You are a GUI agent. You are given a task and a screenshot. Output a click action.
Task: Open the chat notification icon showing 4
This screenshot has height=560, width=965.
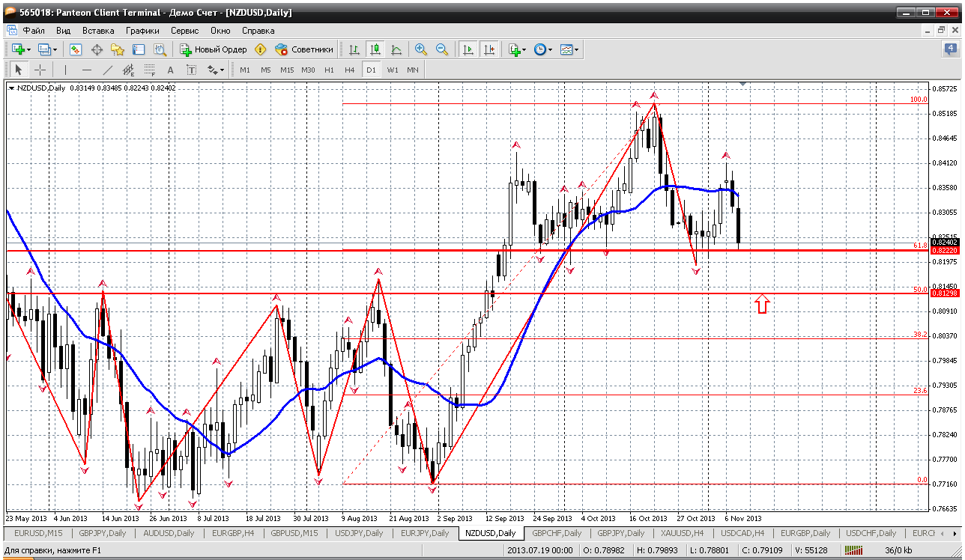[x=951, y=49]
